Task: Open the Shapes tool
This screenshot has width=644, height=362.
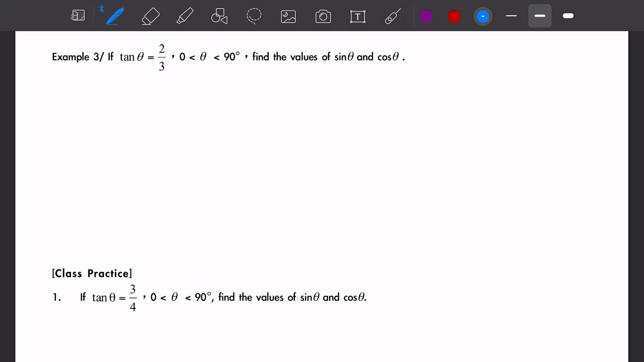Action: [x=219, y=16]
